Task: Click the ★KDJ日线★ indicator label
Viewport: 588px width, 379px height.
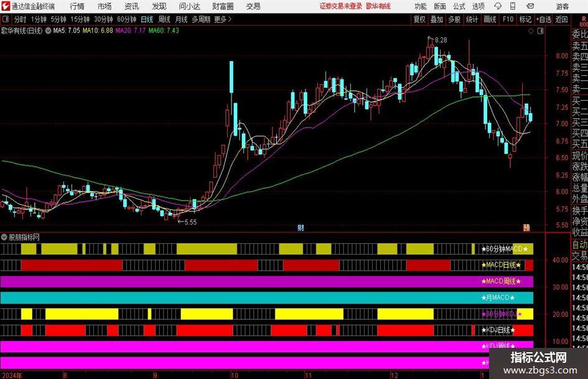Action: click(x=498, y=330)
